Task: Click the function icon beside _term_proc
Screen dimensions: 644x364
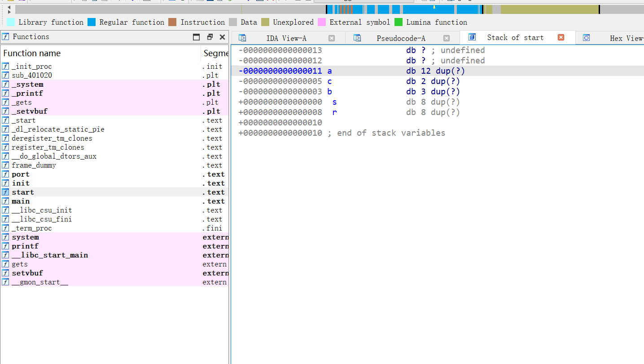Action: pos(5,228)
